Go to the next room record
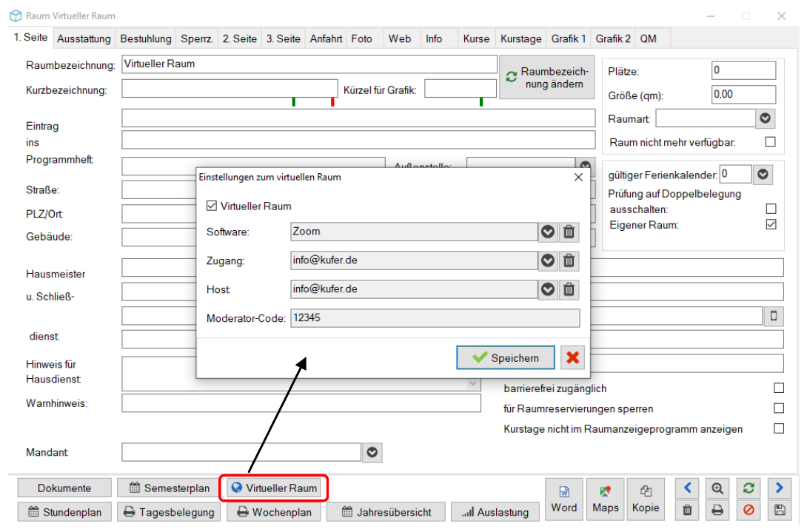Viewport: 807px width, 532px height. pos(779,488)
